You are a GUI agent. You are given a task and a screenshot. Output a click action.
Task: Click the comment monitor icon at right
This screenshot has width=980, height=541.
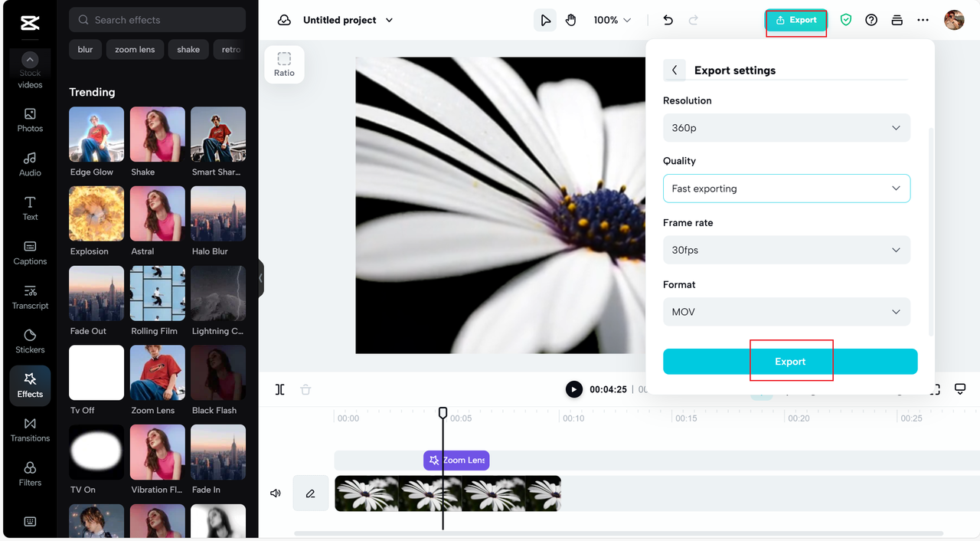[960, 389]
